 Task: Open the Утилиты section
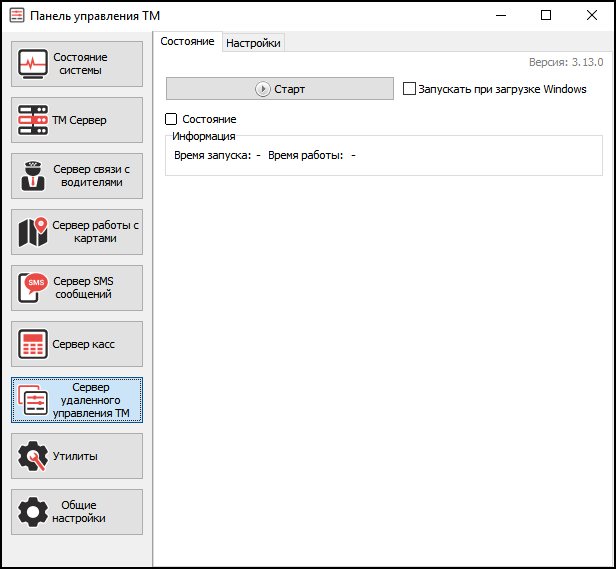(x=77, y=456)
